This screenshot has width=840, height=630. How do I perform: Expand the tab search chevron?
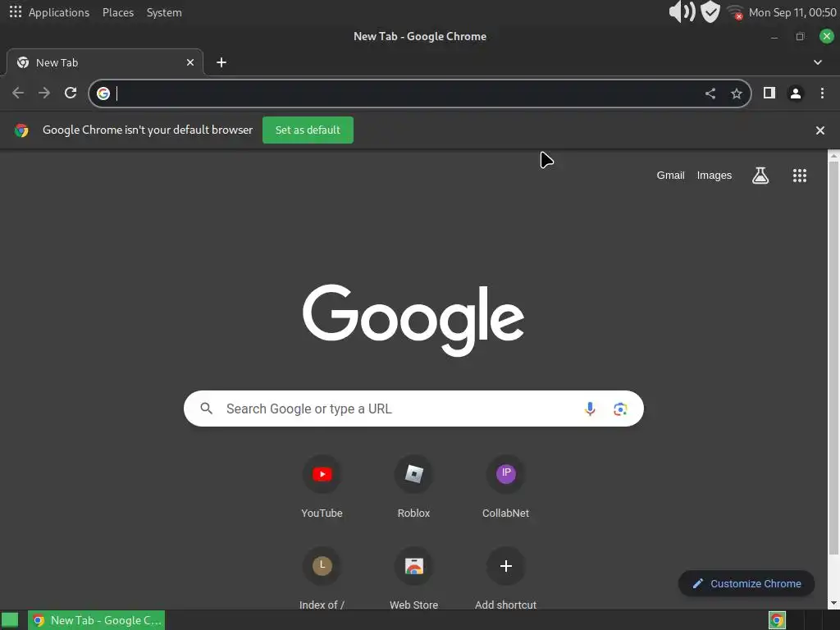click(x=818, y=62)
